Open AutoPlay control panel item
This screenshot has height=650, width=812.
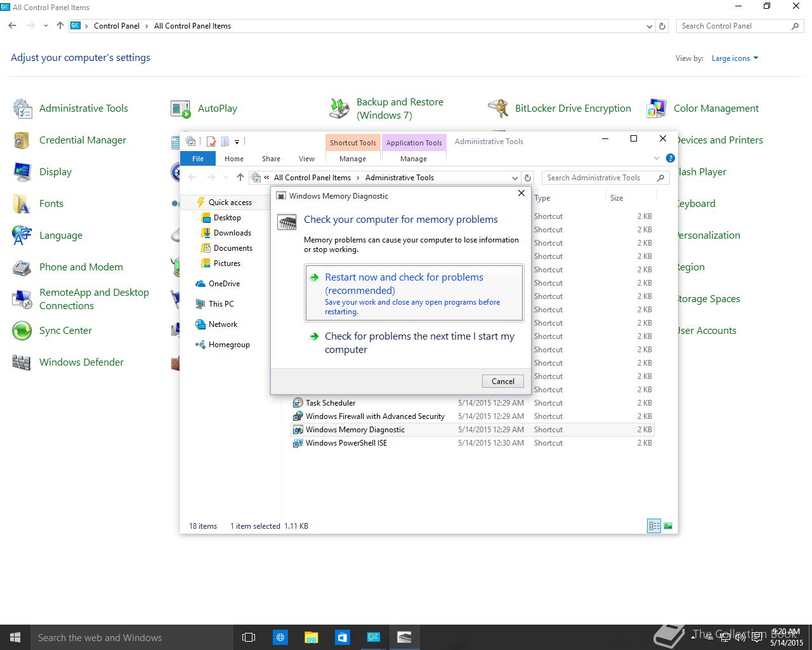204,109
